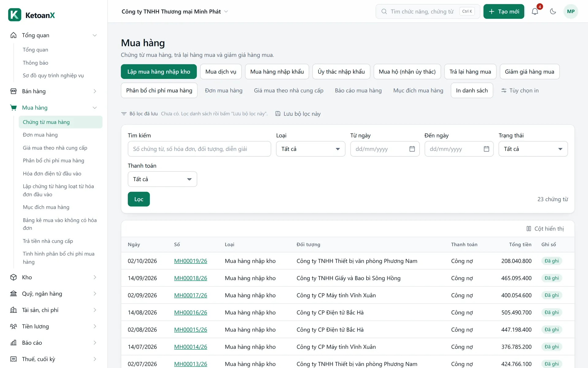This screenshot has width=588, height=368.
Task: Click the Lọc filter button
Action: 139,199
